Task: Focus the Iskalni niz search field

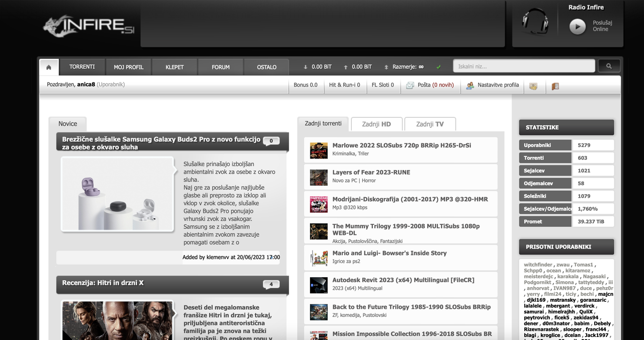Action: coord(524,66)
